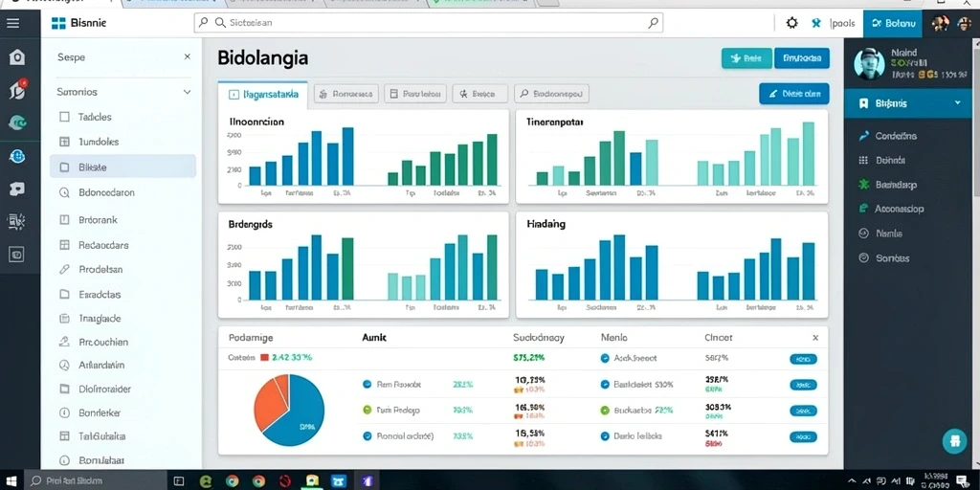980x490 pixels.
Task: Click the teal floating help button bottom right
Action: point(954,440)
